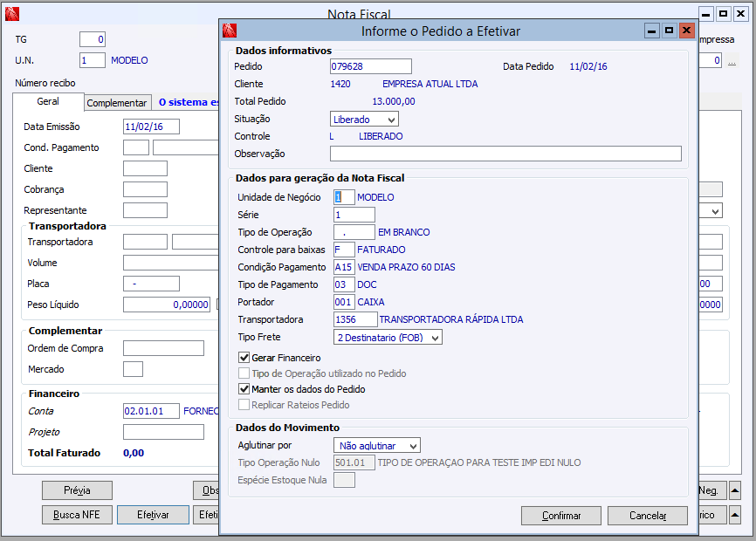Switch to the Complementar tab
Screen dimensions: 756x541
point(117,103)
